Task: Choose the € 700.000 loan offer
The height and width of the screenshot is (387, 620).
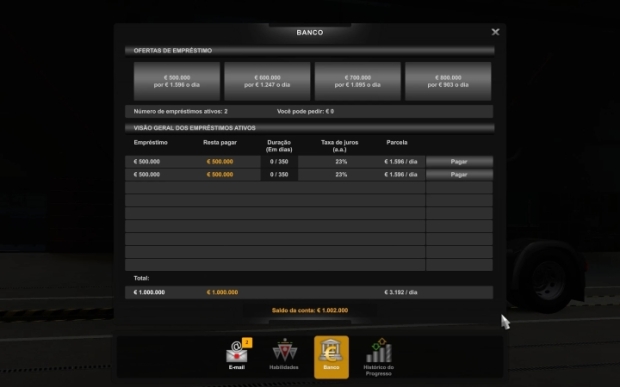Action: (x=358, y=81)
